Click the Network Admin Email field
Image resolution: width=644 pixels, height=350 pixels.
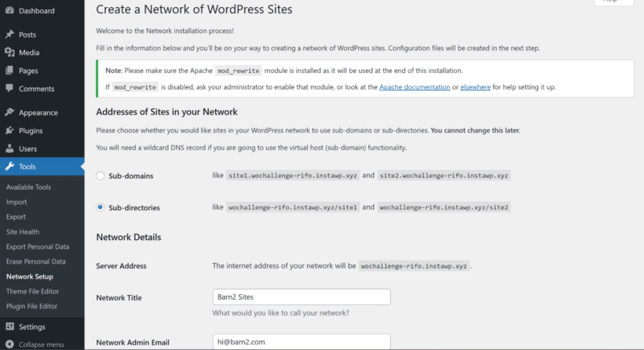click(x=302, y=342)
